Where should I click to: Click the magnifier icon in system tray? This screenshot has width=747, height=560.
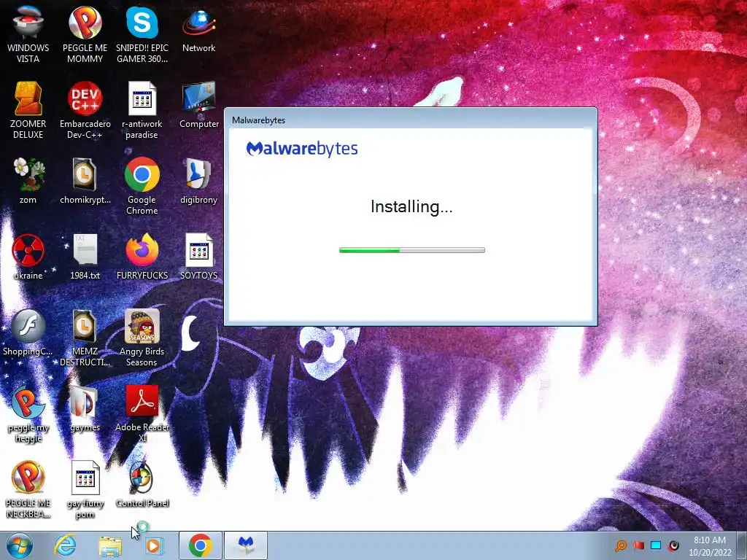[x=621, y=545]
